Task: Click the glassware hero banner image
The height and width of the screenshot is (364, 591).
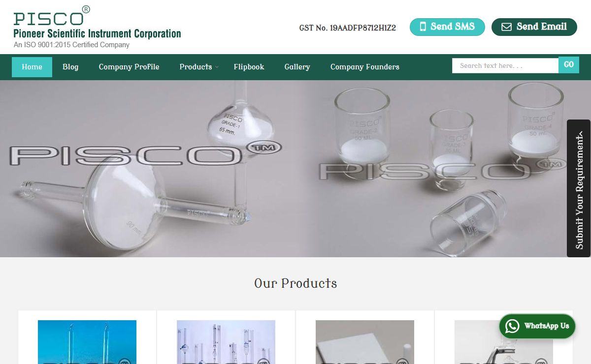Action: click(283, 169)
